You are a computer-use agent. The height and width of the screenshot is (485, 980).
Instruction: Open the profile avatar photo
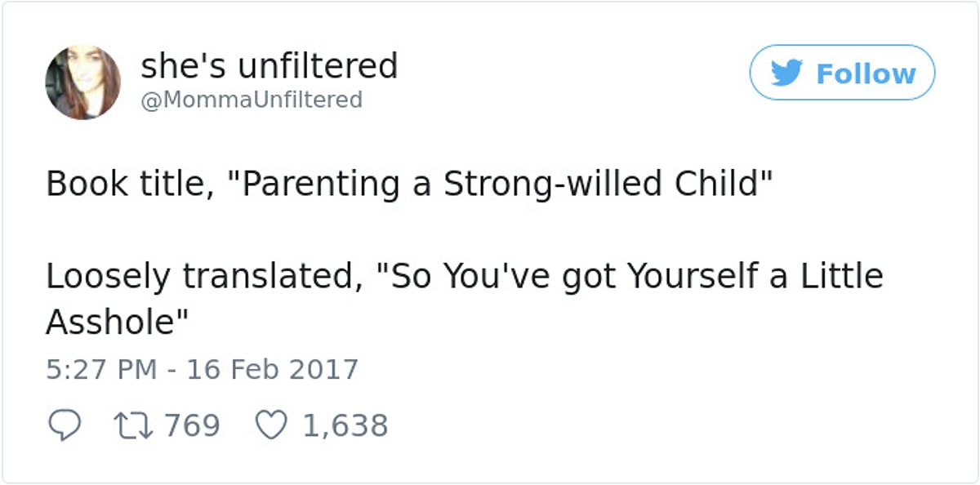coord(82,82)
